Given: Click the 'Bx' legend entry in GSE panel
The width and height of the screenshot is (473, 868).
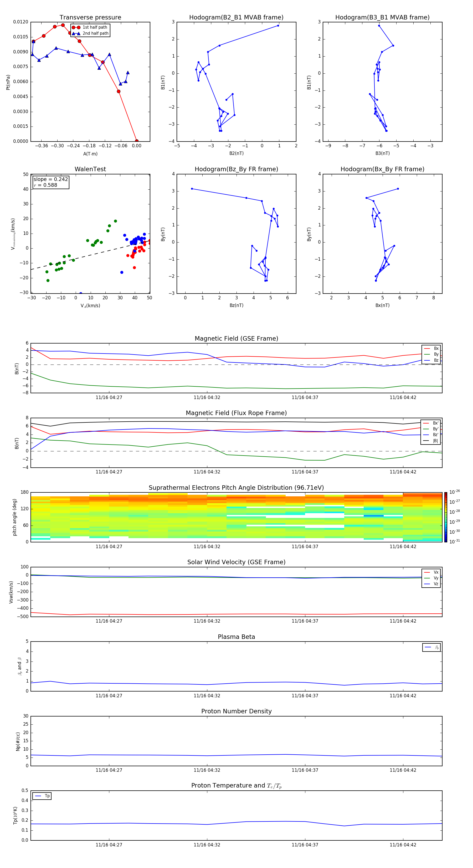Looking at the screenshot, I should 431,349.
